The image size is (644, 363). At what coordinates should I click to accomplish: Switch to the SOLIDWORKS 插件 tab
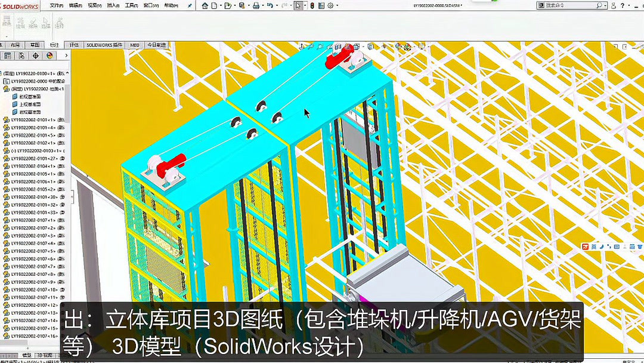pyautogui.click(x=106, y=44)
